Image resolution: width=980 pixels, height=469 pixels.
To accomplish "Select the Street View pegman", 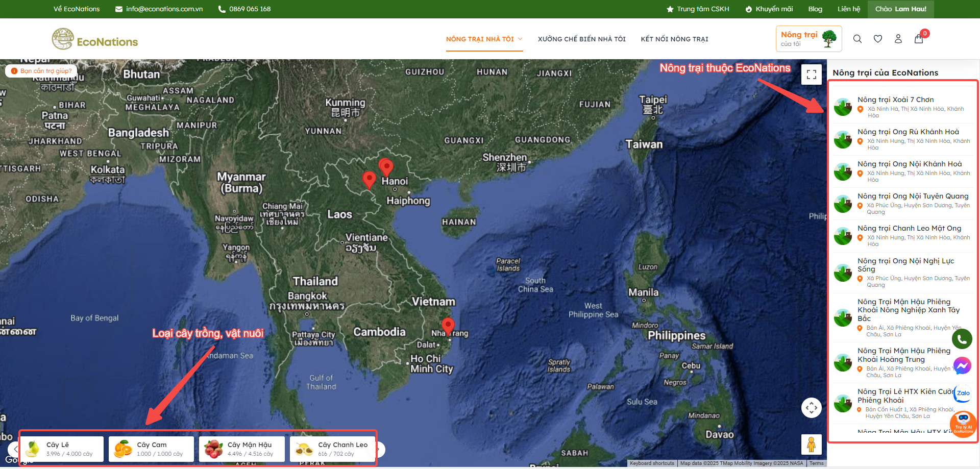I will point(812,445).
